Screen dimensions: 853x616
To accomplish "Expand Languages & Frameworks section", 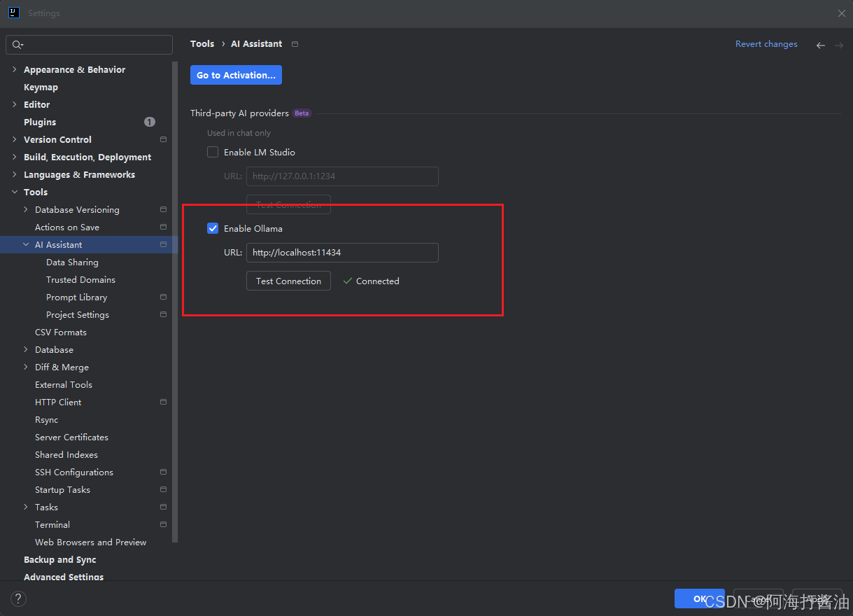I will (x=15, y=174).
